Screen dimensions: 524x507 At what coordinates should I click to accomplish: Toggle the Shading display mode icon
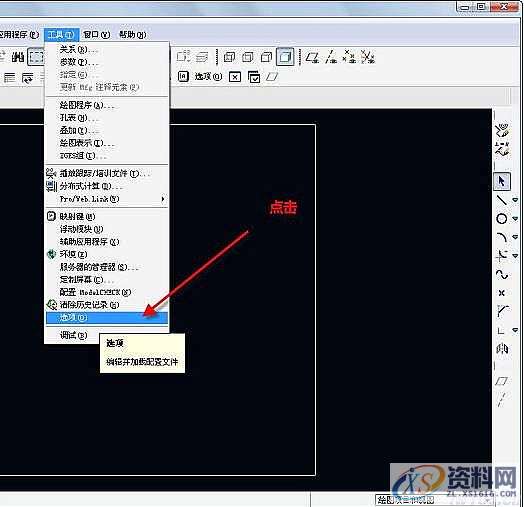(285, 57)
